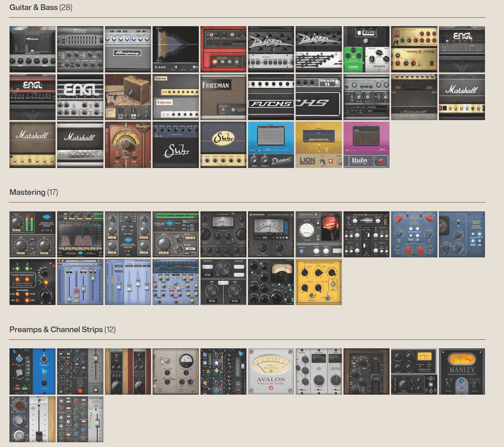Open the Chandler Curve Bender EQ
This screenshot has height=447, width=504.
[x=414, y=234]
